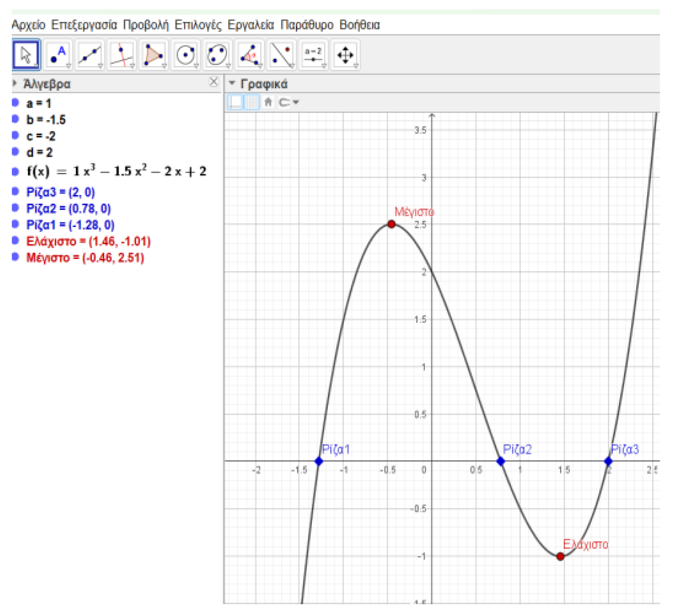The image size is (680, 616).
Task: Open point capturing dropdown in style bar
Action: [289, 102]
